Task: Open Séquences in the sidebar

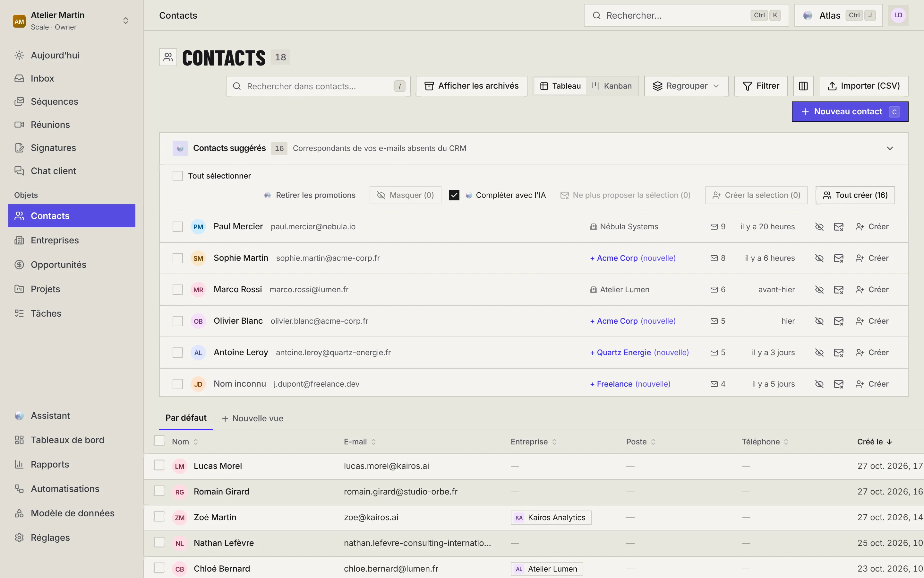Action: tap(72, 102)
